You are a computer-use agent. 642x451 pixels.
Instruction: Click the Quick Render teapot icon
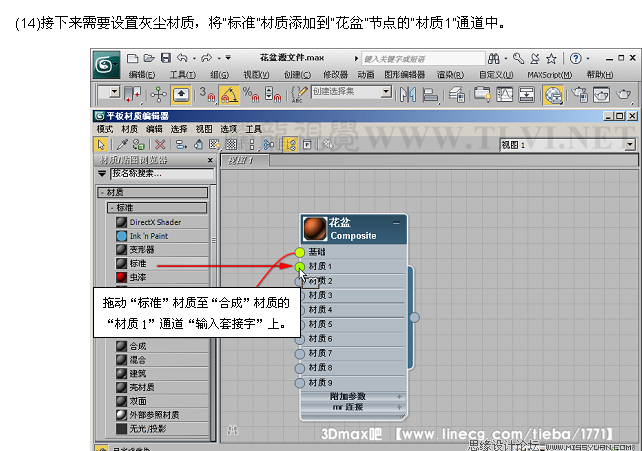(624, 95)
